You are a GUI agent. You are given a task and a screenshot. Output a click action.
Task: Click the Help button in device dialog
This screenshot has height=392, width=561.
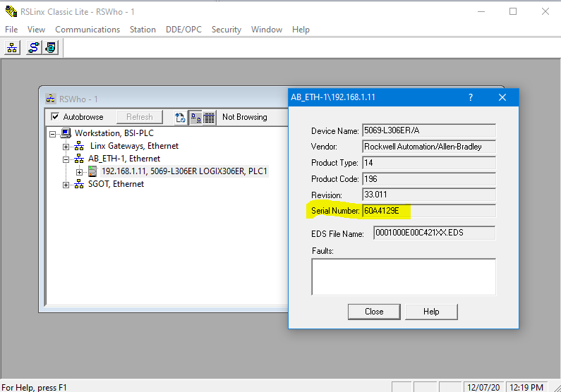[431, 312]
